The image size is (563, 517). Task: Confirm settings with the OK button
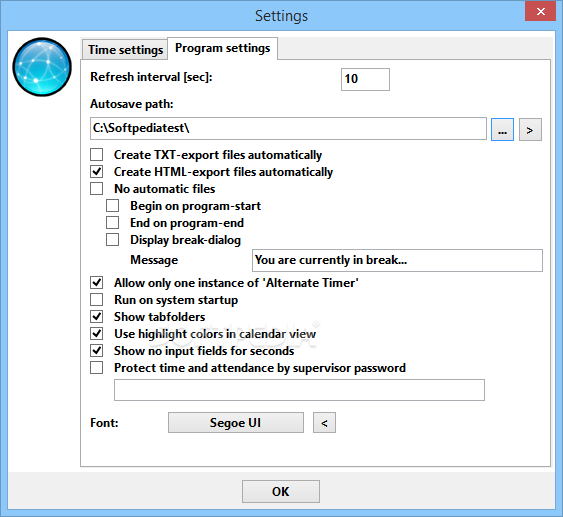tap(280, 492)
